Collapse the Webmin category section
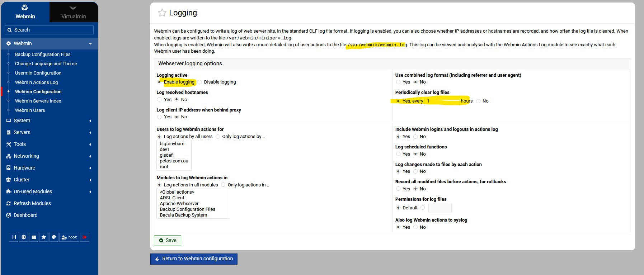644x275 pixels. pos(50,43)
